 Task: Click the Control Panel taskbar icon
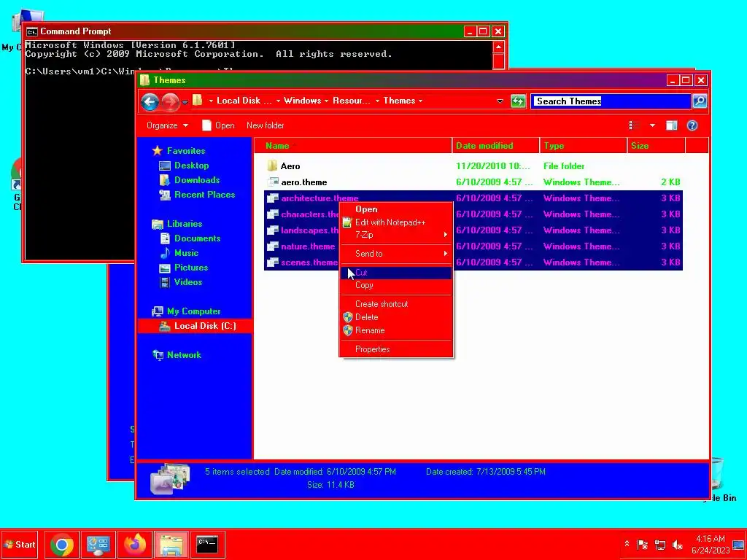tap(98, 544)
